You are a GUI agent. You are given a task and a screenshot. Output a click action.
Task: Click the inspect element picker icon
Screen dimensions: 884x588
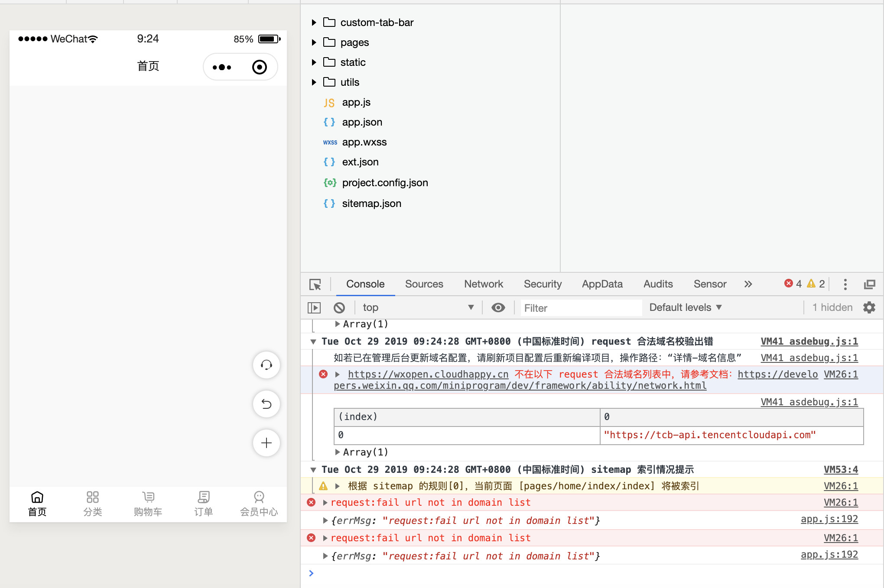click(315, 284)
